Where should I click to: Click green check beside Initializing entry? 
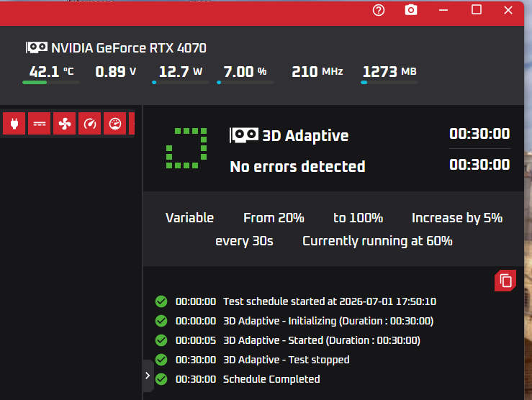[x=161, y=321]
